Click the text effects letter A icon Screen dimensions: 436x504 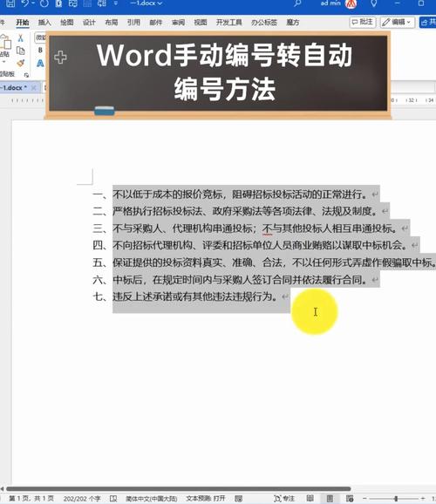pos(40,63)
